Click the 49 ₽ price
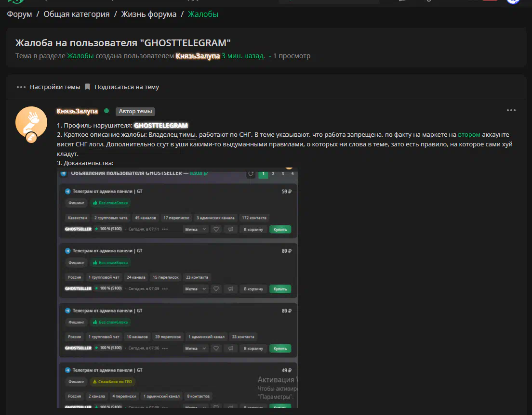The image size is (532, 415). [286, 370]
